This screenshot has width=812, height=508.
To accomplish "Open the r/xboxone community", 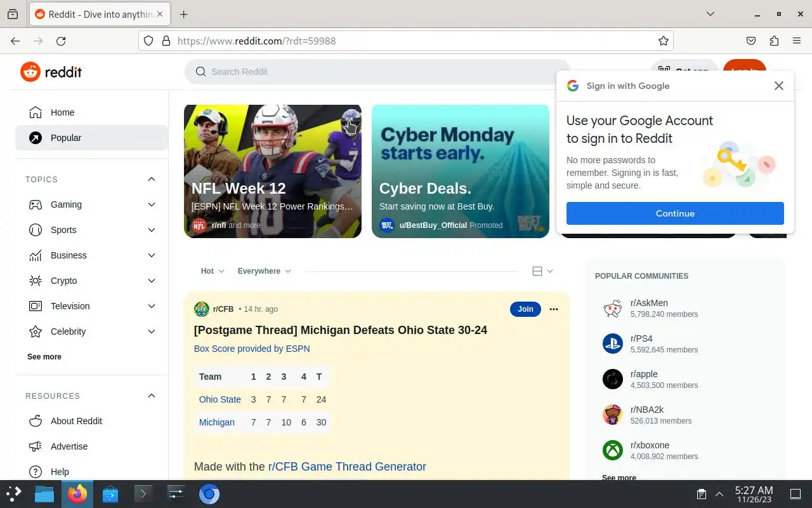I will 685,450.
